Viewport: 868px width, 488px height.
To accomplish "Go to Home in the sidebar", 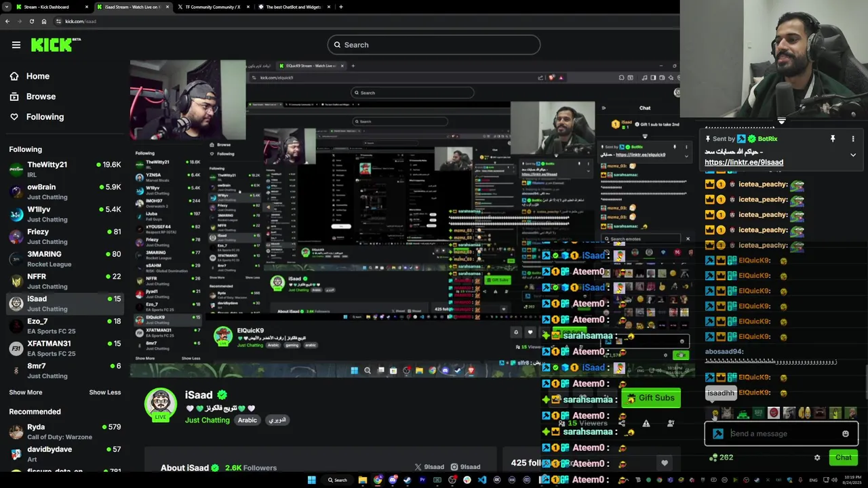I will click(x=38, y=76).
